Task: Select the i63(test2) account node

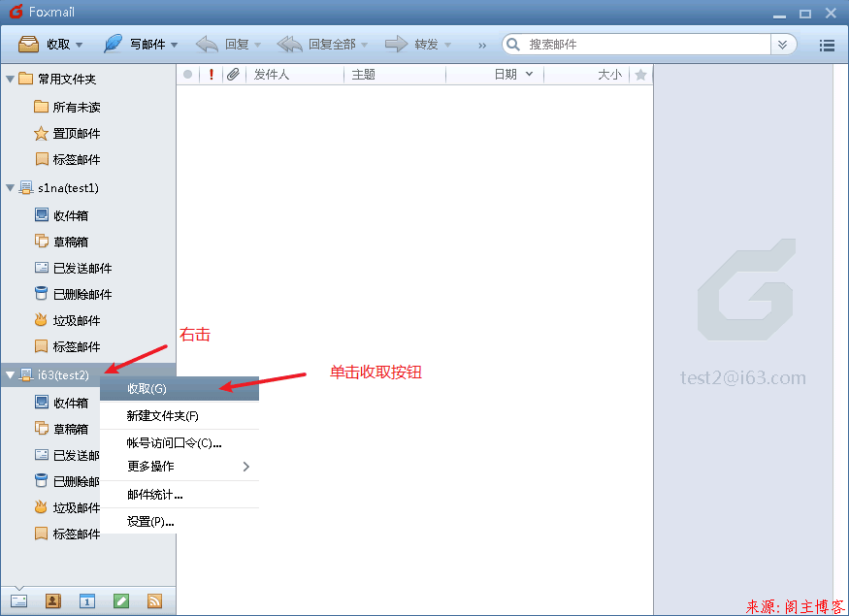Action: [x=63, y=374]
